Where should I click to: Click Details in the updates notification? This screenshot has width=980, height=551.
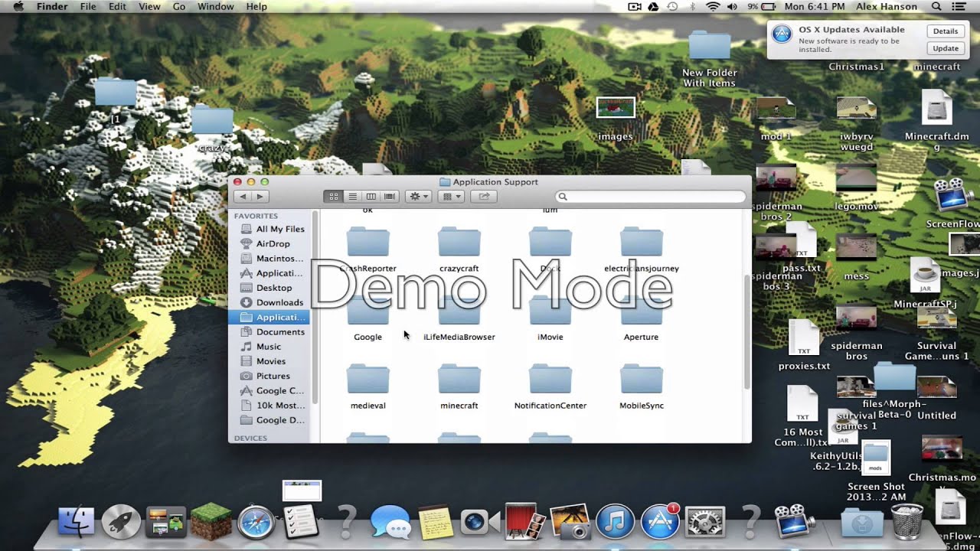[946, 31]
